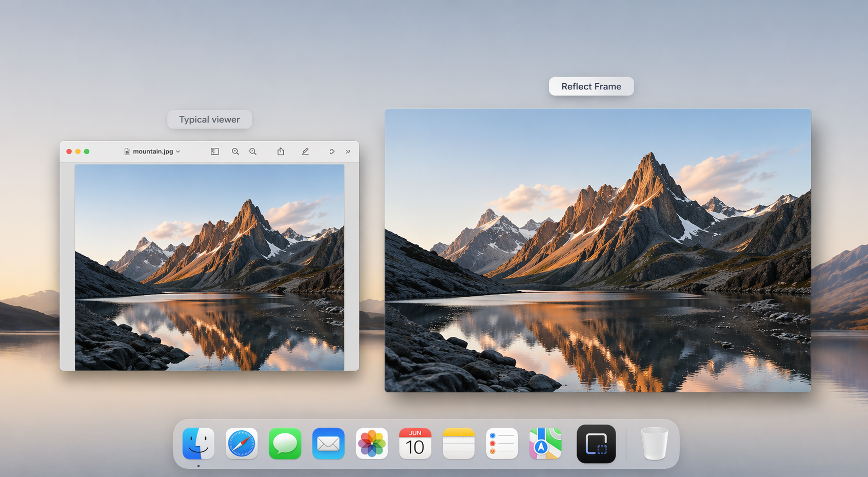Open the Trash in the Dock

[x=655, y=443]
